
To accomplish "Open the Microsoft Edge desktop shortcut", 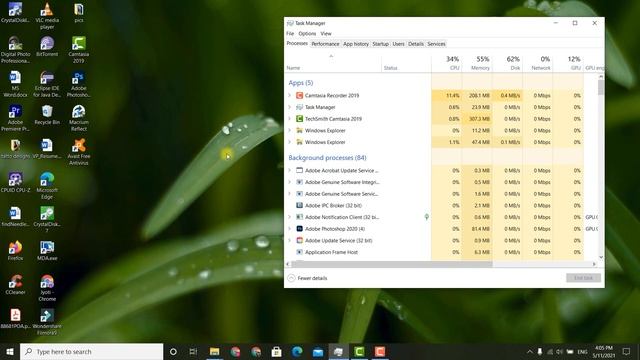I will coord(47,186).
